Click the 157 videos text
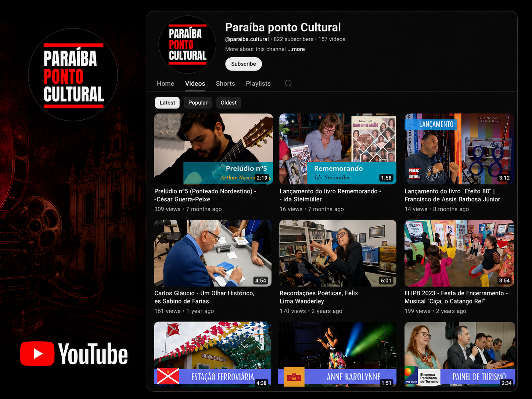The width and height of the screenshot is (532, 399). 332,39
